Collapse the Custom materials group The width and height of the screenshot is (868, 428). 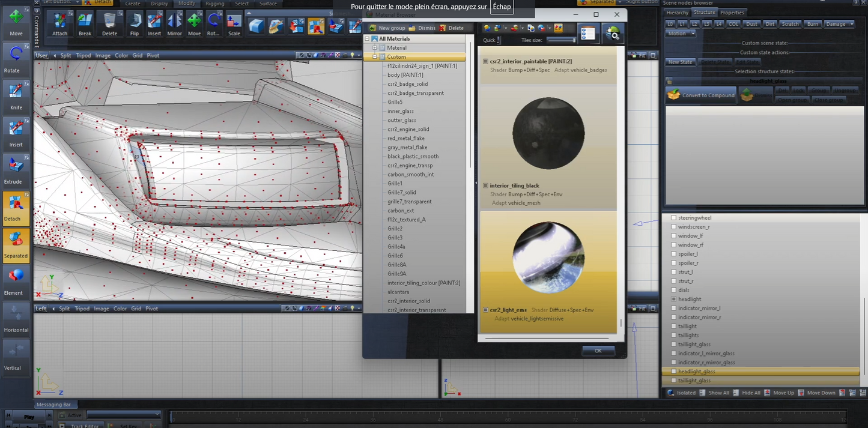point(375,57)
